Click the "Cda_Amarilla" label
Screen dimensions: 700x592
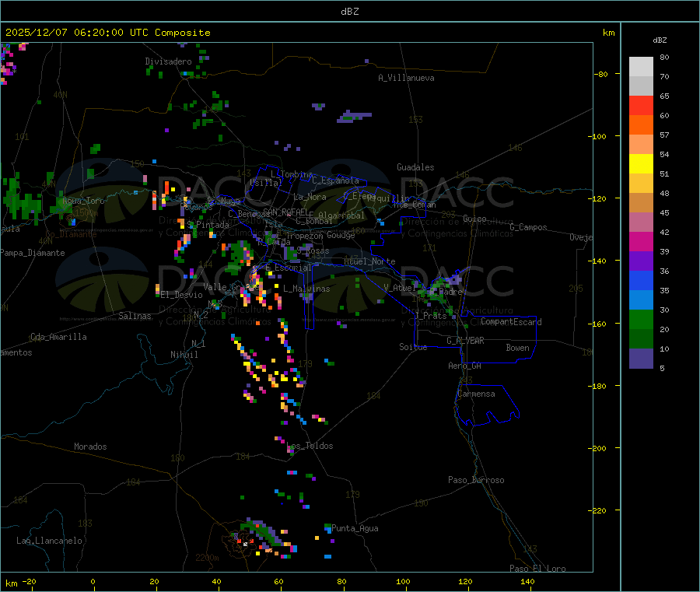(58, 337)
